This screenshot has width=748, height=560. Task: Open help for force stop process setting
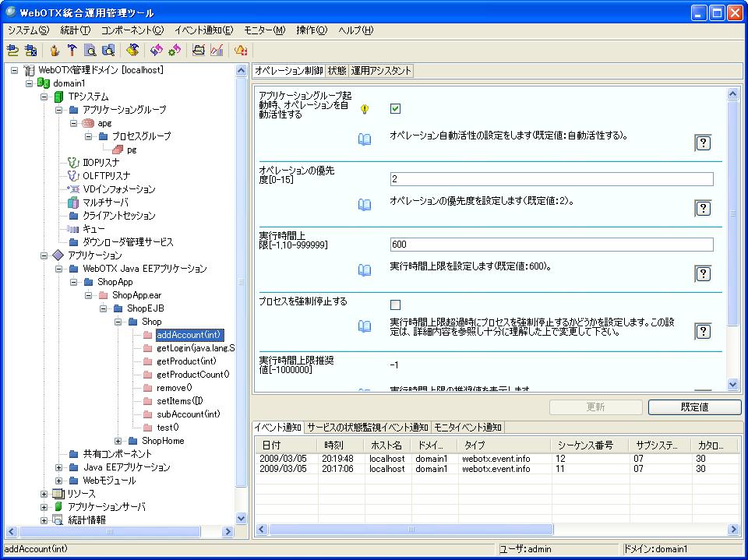point(703,332)
